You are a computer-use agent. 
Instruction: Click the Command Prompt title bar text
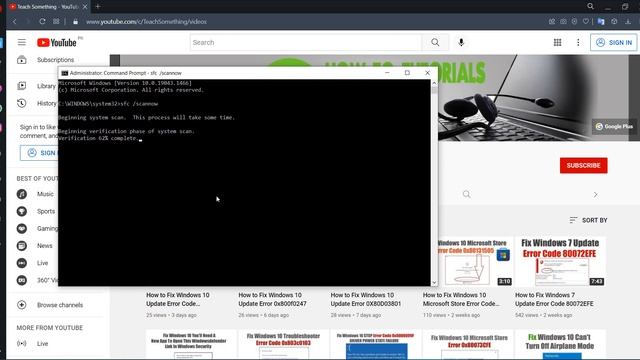pyautogui.click(x=126, y=73)
